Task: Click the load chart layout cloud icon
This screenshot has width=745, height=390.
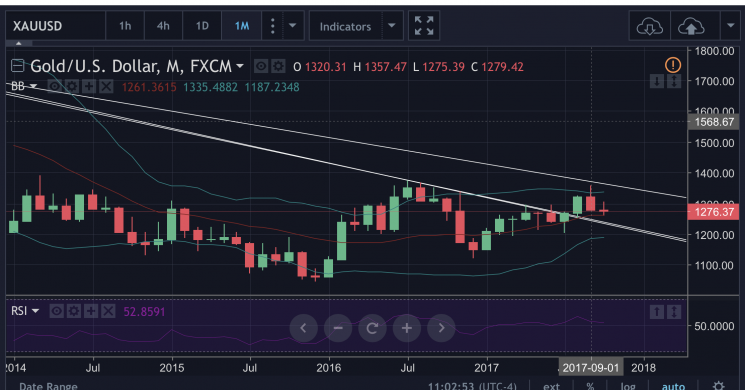Action: (649, 26)
